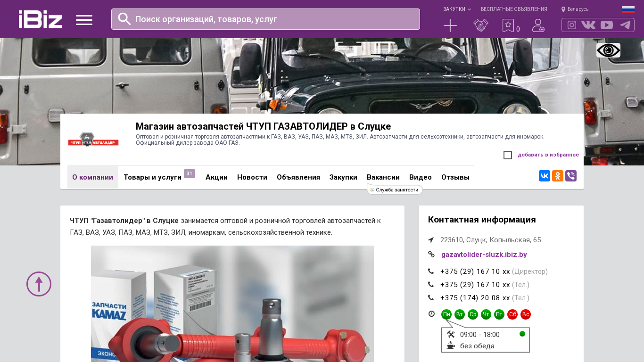Click the address 223610, Слуцк, Копыльская, 65
Screen dimensions: 644x362
coord(491,240)
